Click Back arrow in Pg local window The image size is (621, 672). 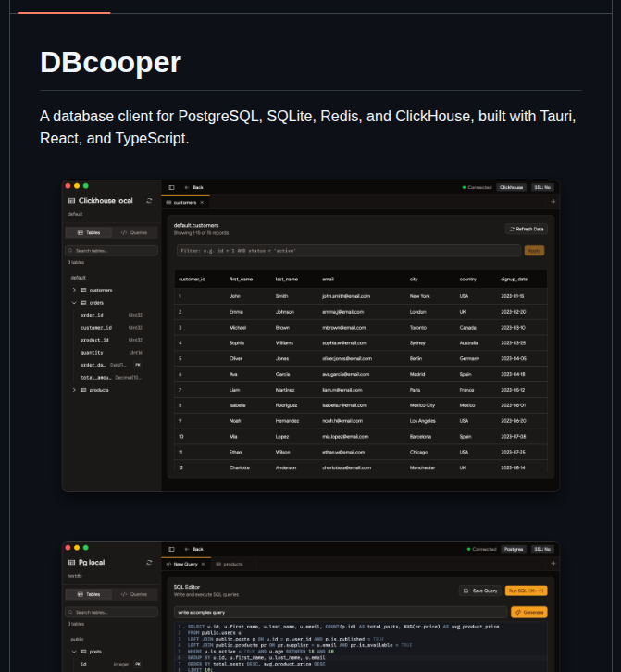tap(193, 549)
